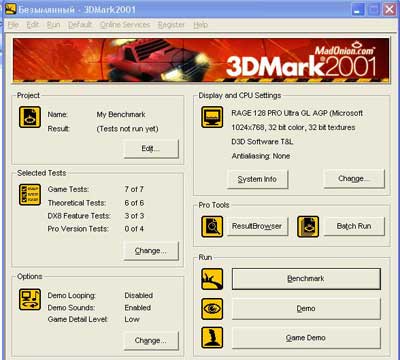Click the ResultBrowser magnifier icon
The height and width of the screenshot is (360, 400).
212,227
